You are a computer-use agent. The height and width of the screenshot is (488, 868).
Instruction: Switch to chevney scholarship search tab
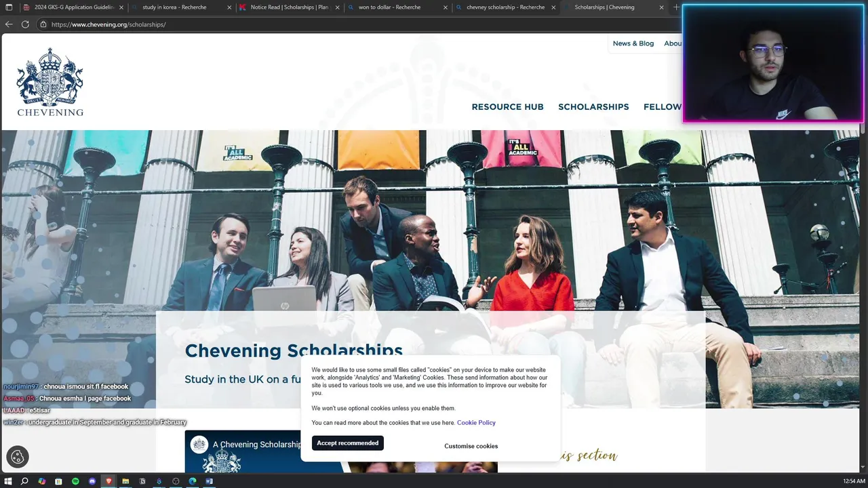(x=505, y=7)
